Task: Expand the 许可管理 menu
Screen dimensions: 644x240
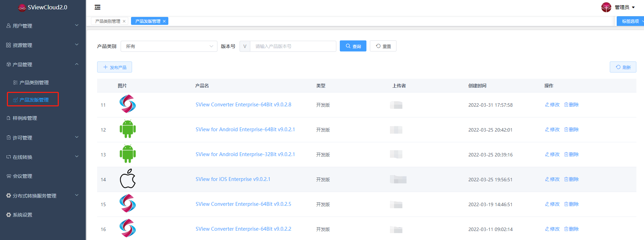Action: coord(43,138)
